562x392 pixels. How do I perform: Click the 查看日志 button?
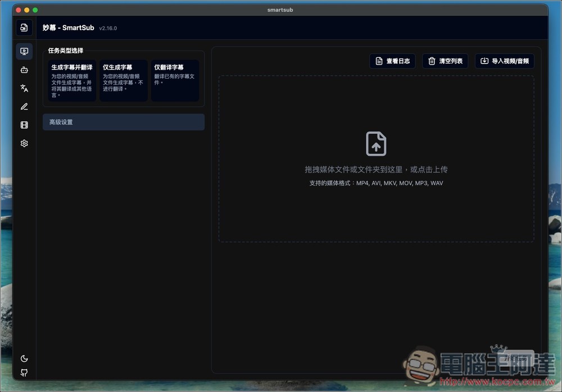pos(392,61)
